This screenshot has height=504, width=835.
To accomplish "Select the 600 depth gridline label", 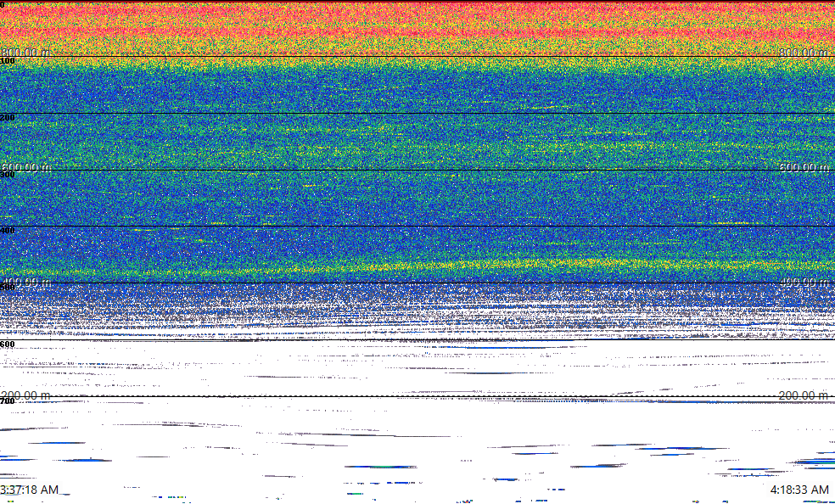I will pyautogui.click(x=8, y=344).
